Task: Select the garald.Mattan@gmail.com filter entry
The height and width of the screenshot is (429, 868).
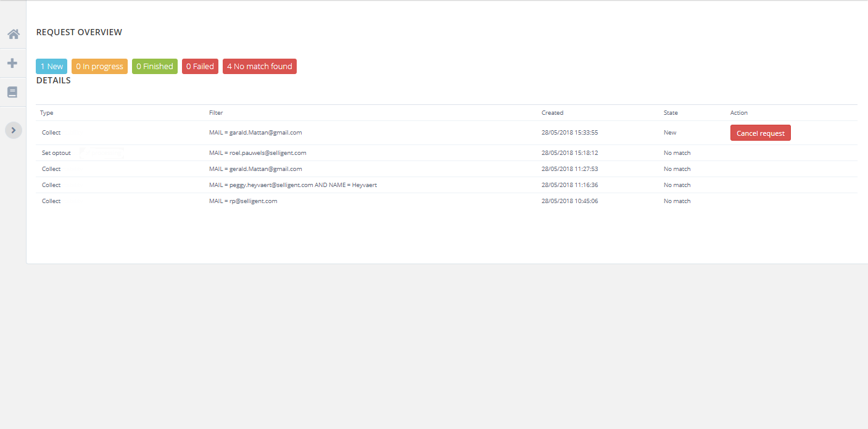Action: coord(255,133)
